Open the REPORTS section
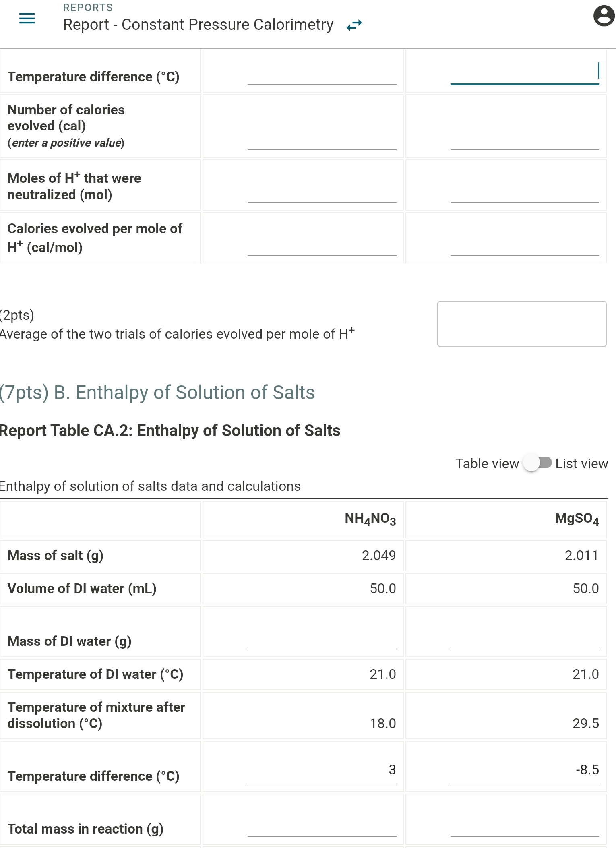Screen dimensions: 616x848 87,7
